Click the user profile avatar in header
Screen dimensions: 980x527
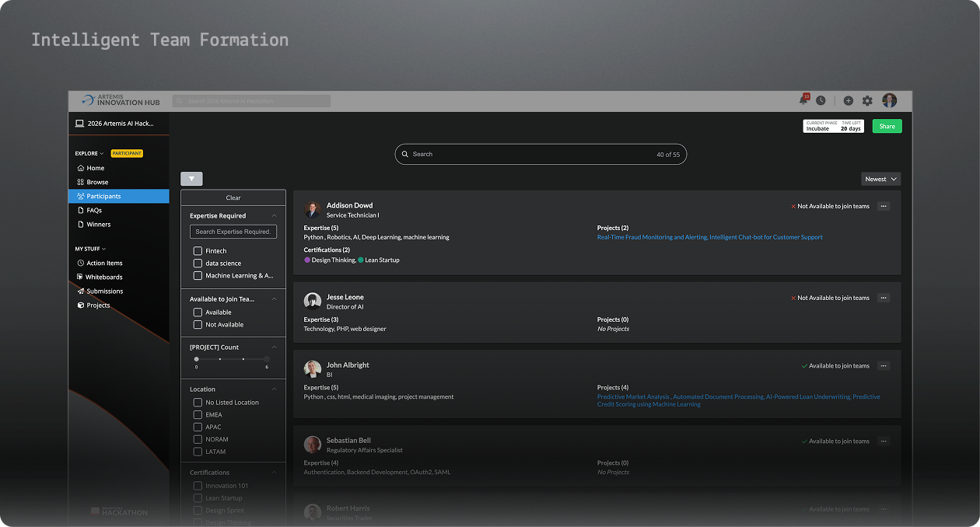[889, 100]
